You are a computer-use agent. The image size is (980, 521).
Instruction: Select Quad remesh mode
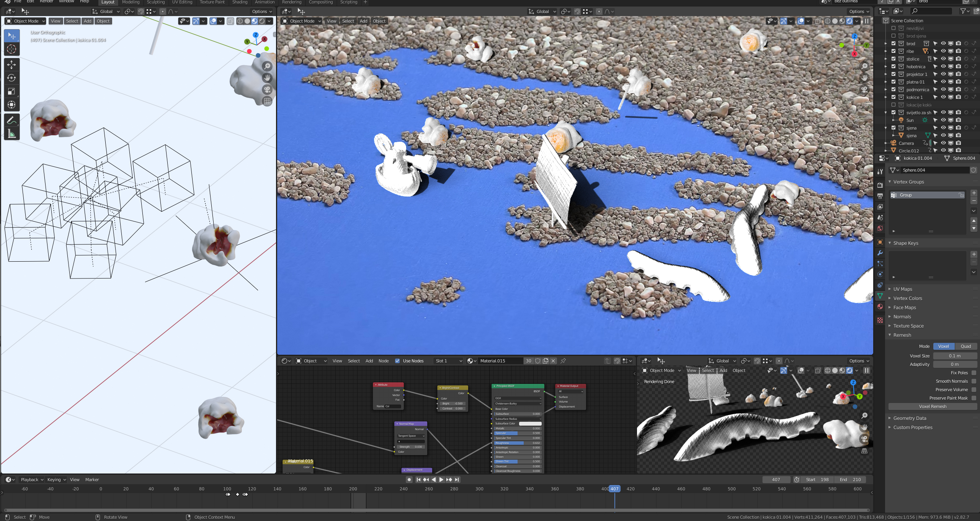point(966,346)
